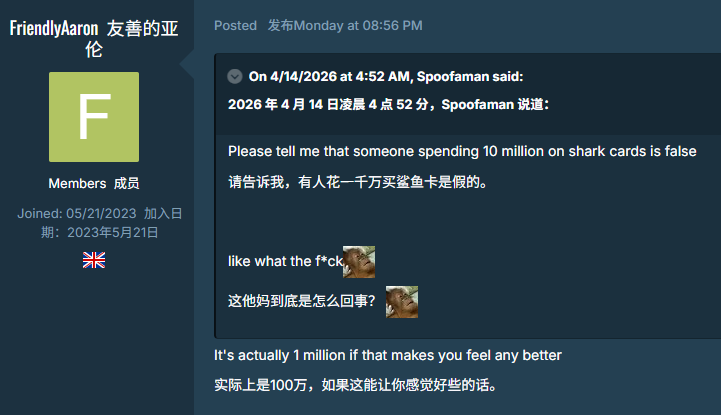The image size is (721, 415).
Task: Click the quote header 'On 4/14/2026... Spoofaman said'
Action: click(386, 76)
